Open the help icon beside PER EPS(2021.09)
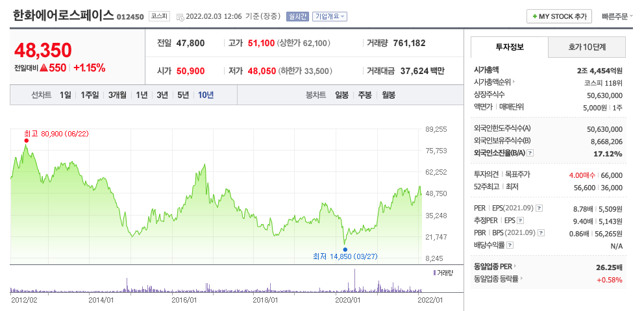Viewport: 644px width, 311px height. click(539, 208)
